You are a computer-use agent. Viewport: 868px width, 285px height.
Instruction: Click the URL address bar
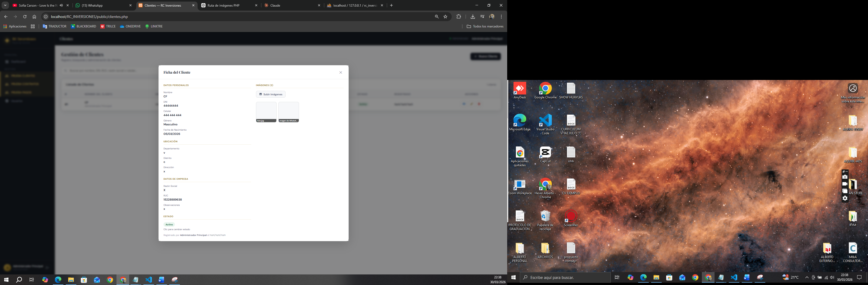[236, 16]
